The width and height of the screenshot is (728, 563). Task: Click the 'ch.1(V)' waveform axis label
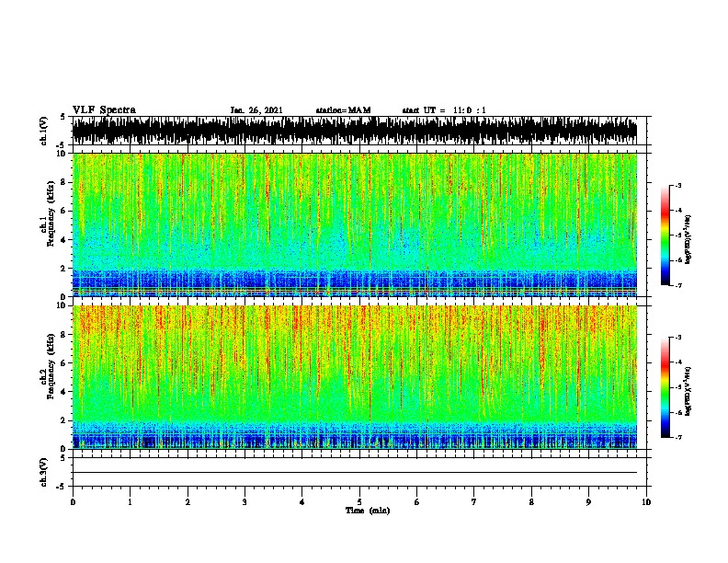(x=43, y=131)
